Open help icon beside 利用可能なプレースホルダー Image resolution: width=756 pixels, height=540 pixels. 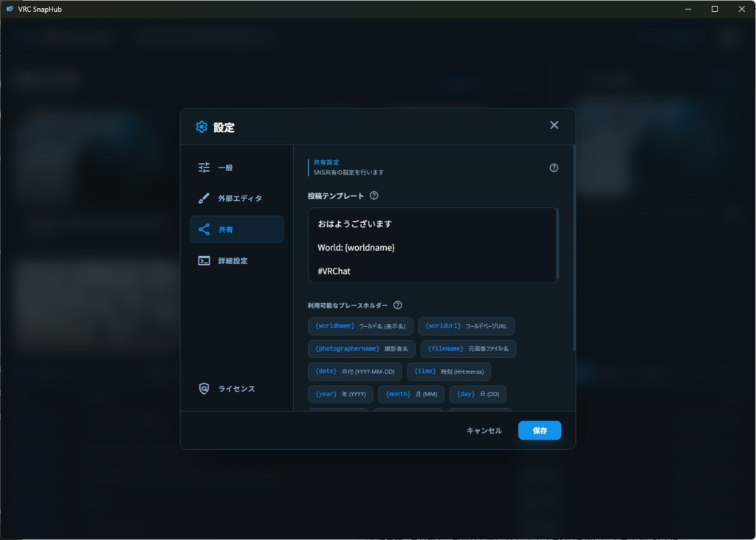pyautogui.click(x=398, y=305)
